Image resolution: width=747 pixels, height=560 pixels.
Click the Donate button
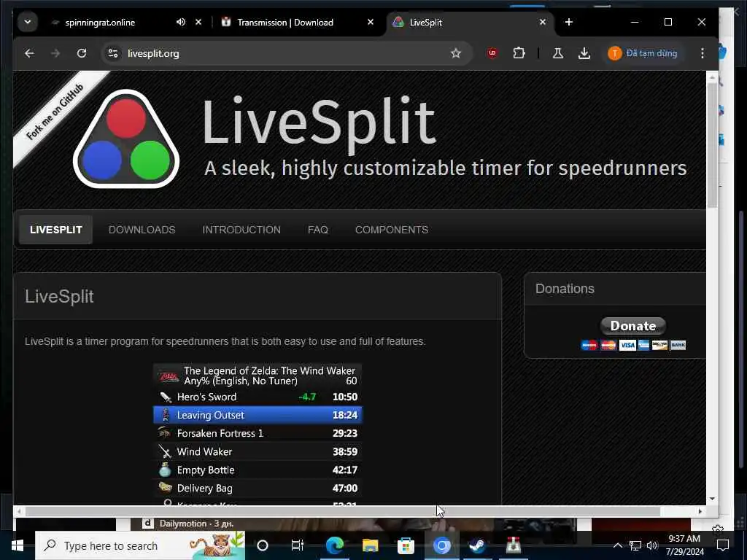point(632,326)
